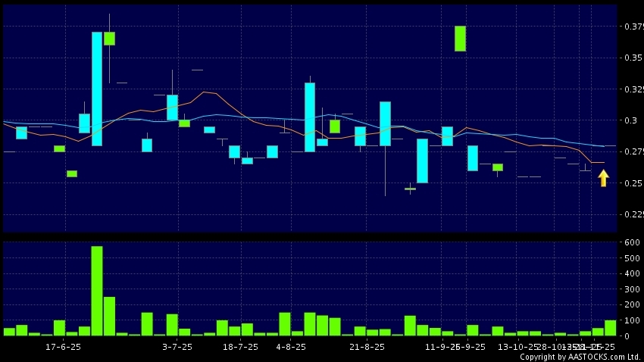644x362 pixels.
Task: Click the 0.25 price axis label
Action: pos(631,183)
